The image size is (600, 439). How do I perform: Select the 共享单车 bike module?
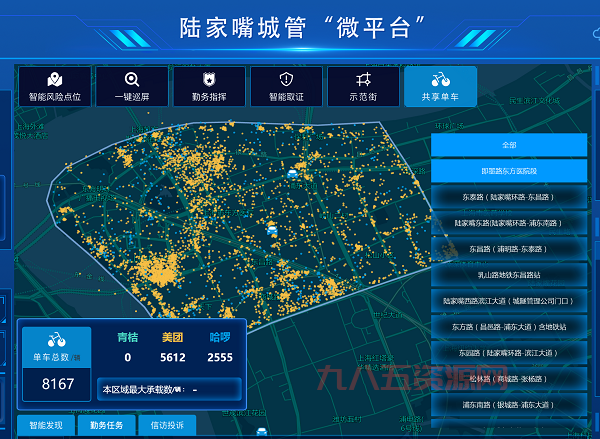click(440, 86)
